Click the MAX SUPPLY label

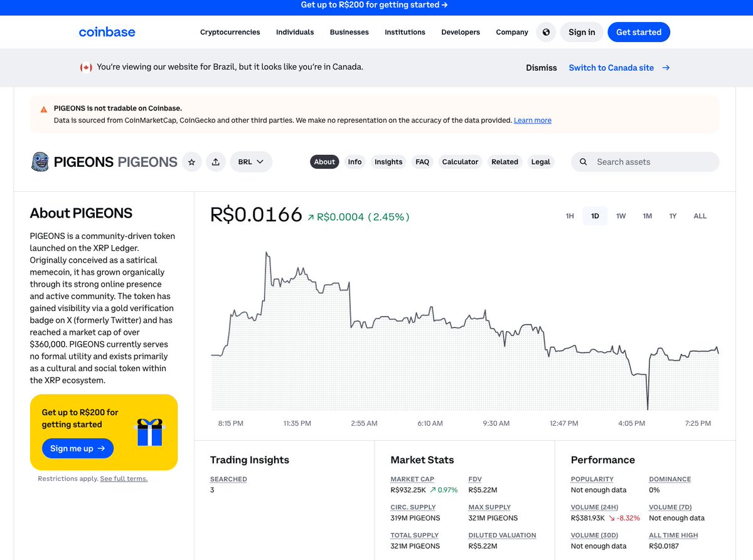coord(489,507)
